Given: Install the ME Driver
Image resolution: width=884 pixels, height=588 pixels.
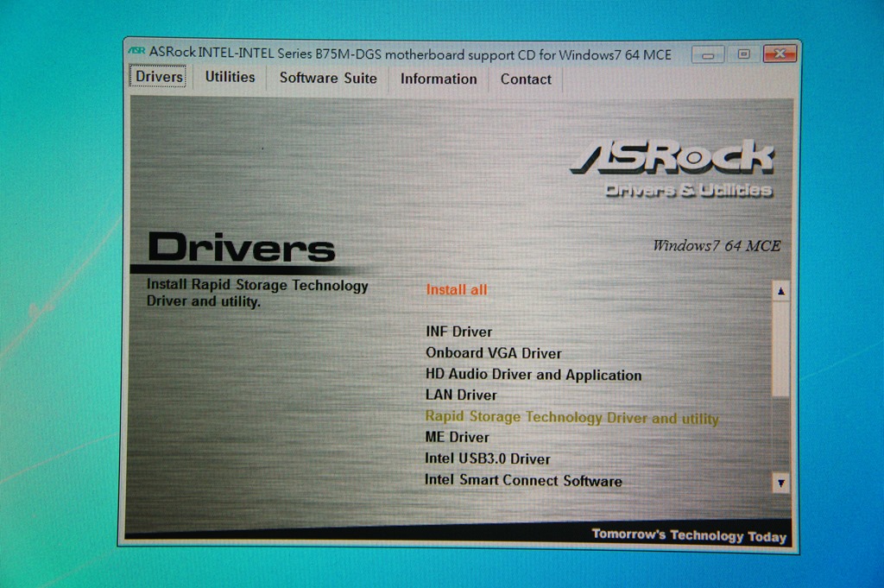Looking at the screenshot, I should click(x=457, y=437).
